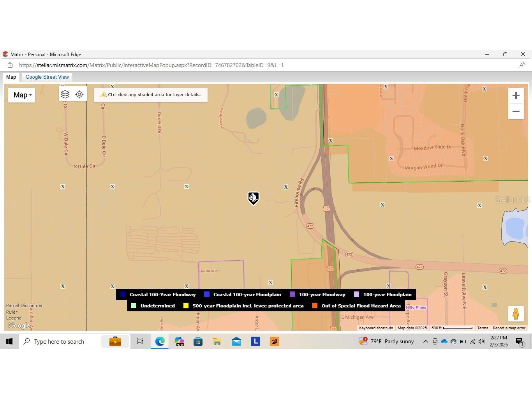Click the property listing marker pin
The image size is (532, 399).
pos(253,198)
